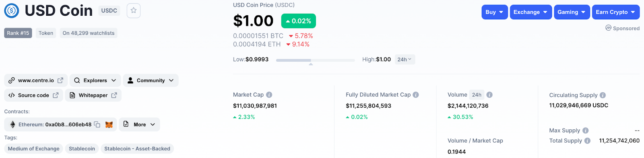
Task: View the Circulating Supply info icon
Action: point(603,95)
